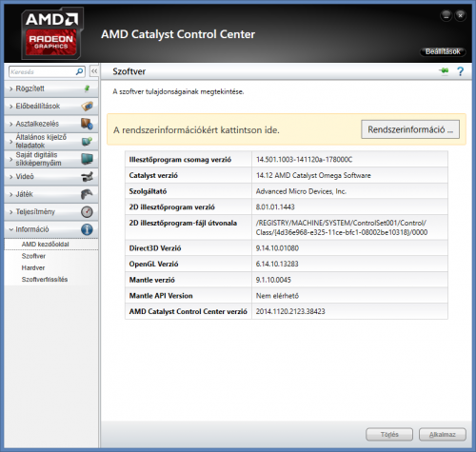Click the Előbeállítások presets icon
This screenshot has height=452, width=476.
pos(87,107)
